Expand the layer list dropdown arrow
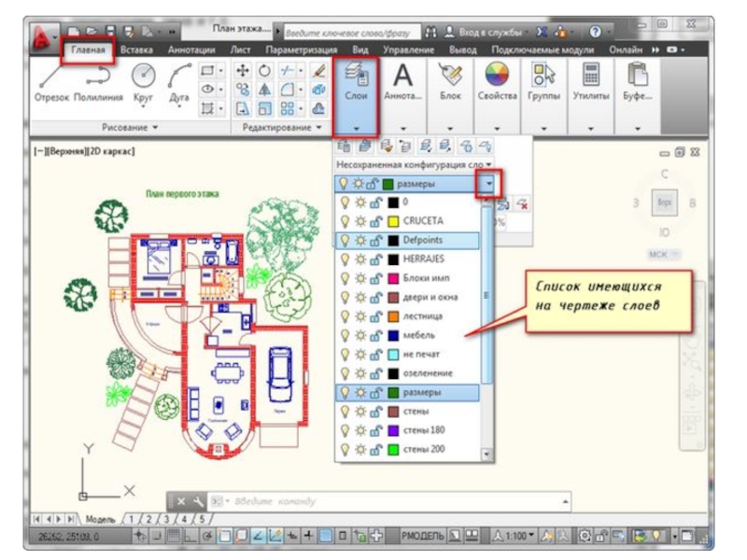The width and height of the screenshot is (747, 560). (x=489, y=185)
